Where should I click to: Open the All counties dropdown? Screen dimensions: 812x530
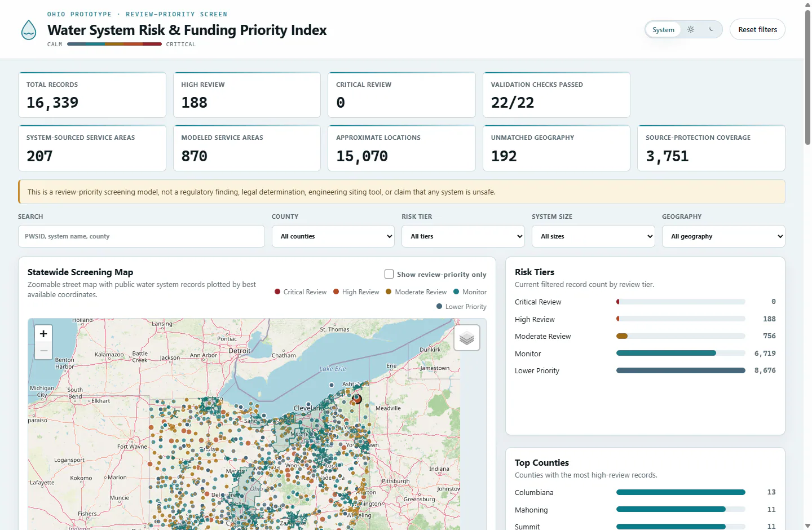[x=333, y=236]
